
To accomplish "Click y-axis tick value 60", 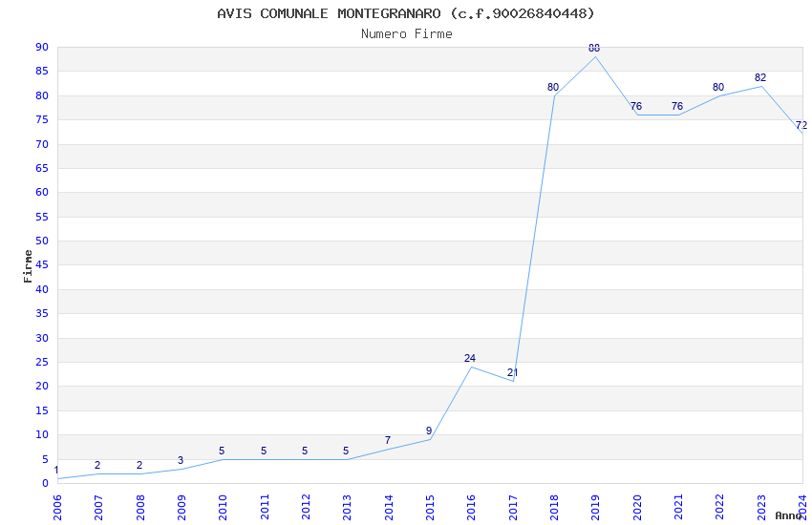I will [x=42, y=192].
